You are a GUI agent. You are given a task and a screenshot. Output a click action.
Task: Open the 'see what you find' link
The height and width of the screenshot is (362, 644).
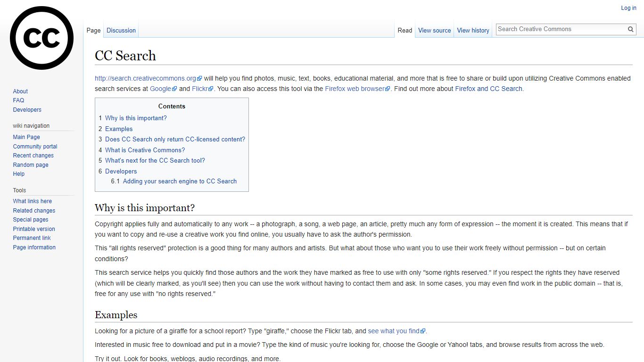396,331
